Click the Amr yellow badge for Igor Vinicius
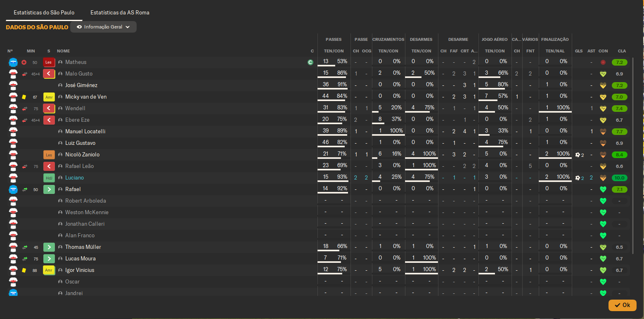Image resolution: width=644 pixels, height=319 pixels. [x=49, y=270]
